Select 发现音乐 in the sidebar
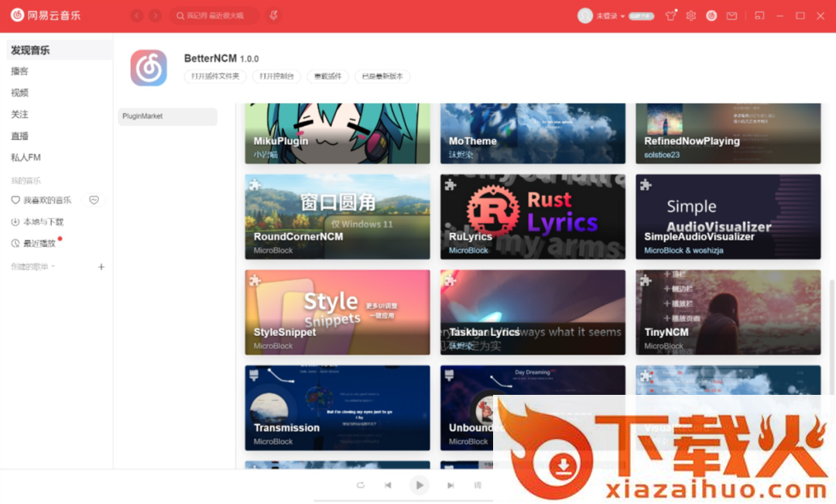Image resolution: width=836 pixels, height=504 pixels. pos(59,50)
